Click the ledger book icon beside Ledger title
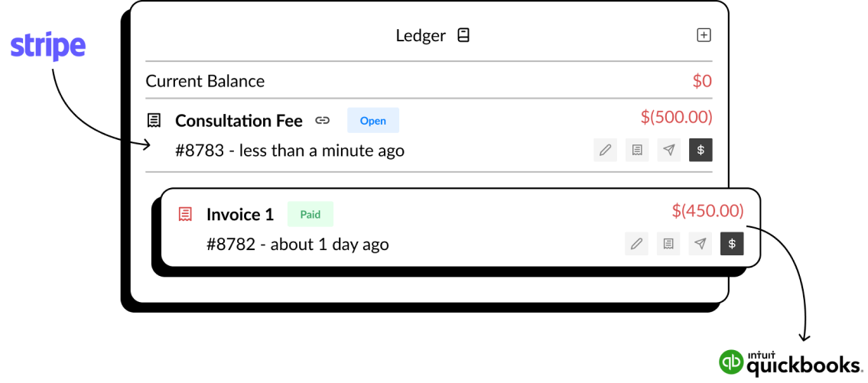 coord(463,36)
